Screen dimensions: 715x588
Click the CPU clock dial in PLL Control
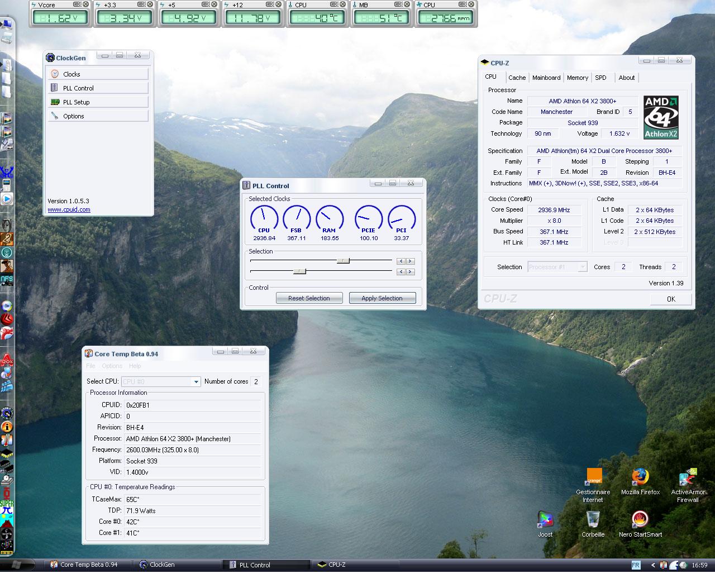pos(264,219)
